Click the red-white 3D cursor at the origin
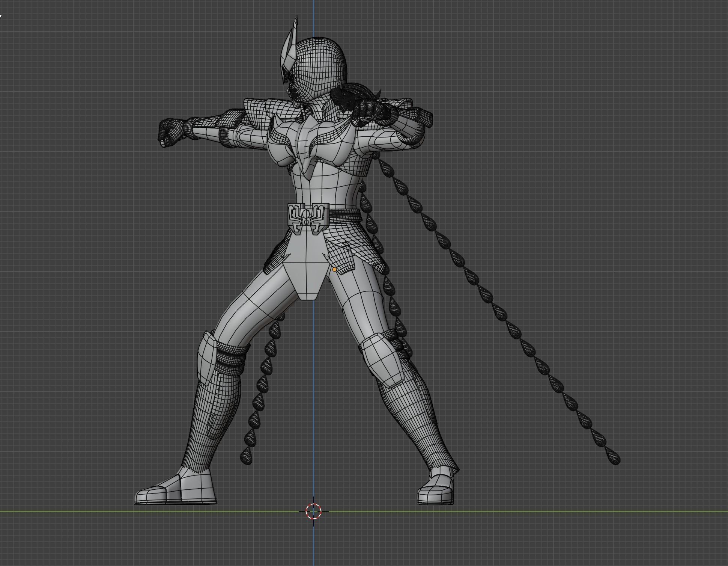The height and width of the screenshot is (566, 728). pyautogui.click(x=313, y=511)
